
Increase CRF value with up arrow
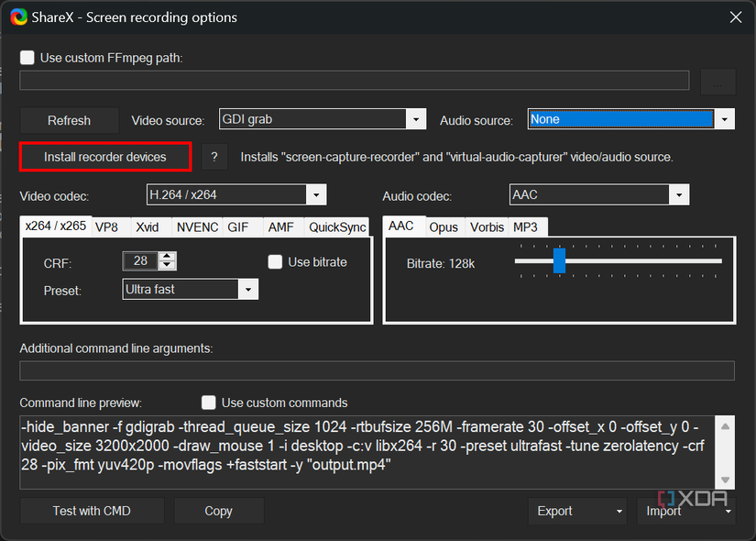(167, 257)
